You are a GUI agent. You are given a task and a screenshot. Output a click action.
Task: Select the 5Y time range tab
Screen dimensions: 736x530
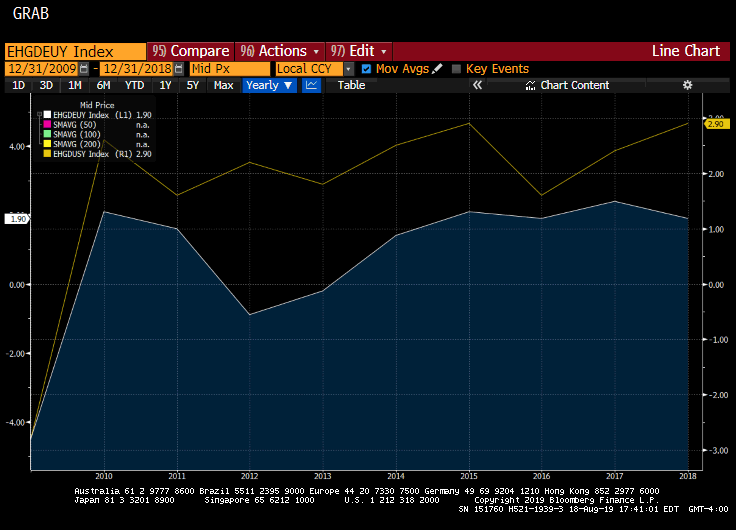click(193, 85)
